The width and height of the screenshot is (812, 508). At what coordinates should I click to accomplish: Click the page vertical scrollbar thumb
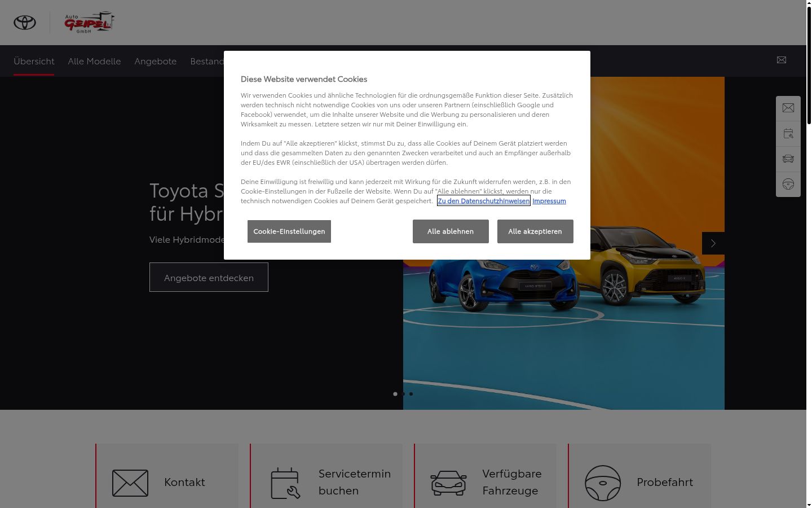click(809, 65)
